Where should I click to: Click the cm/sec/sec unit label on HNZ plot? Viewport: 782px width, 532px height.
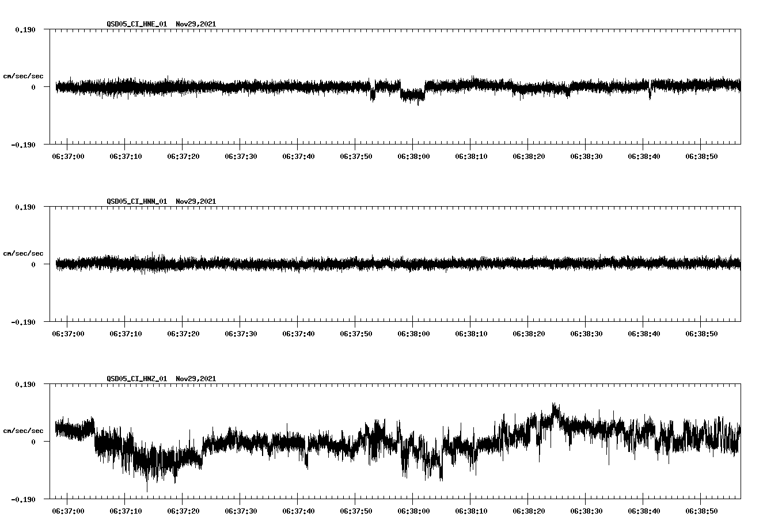pos(23,431)
